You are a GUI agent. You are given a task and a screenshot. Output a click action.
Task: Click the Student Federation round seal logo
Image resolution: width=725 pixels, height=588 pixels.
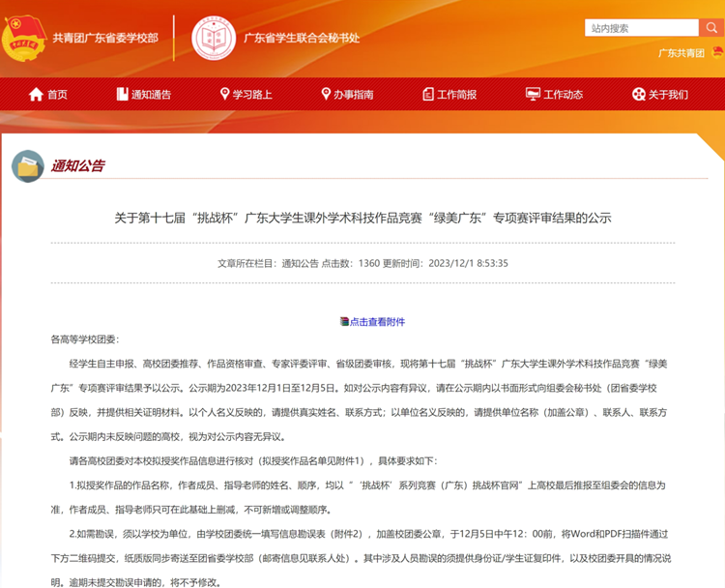pyautogui.click(x=214, y=38)
